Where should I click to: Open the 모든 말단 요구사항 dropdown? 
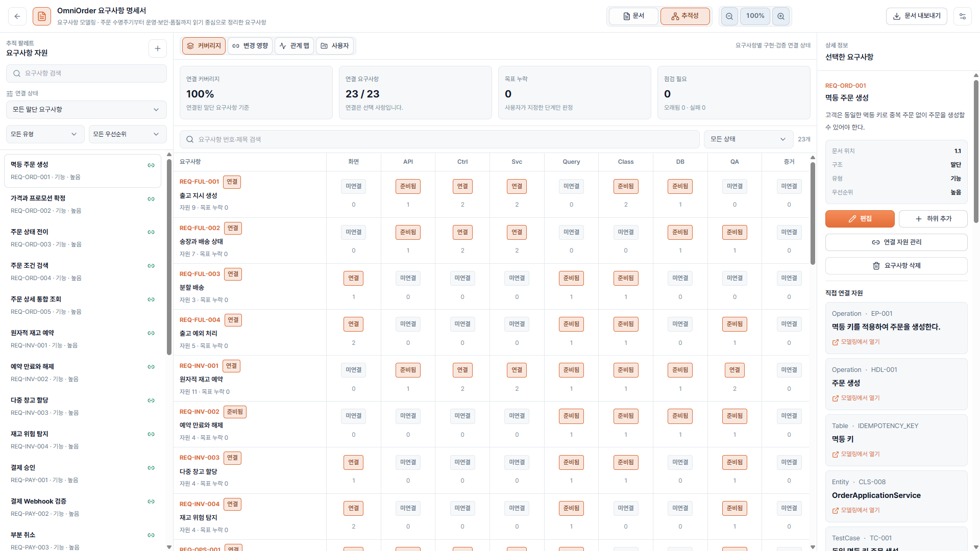tap(86, 110)
